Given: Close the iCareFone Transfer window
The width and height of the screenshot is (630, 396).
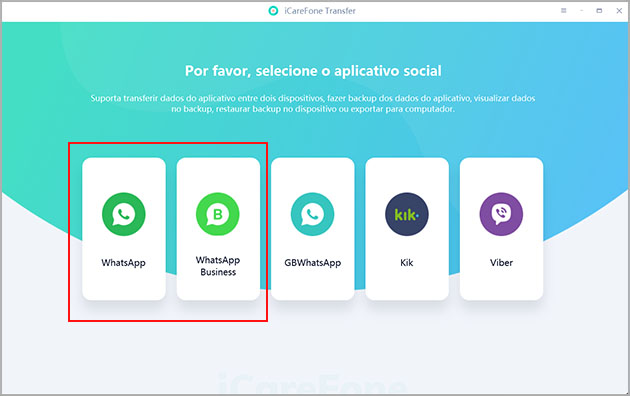Looking at the screenshot, I should click(x=619, y=11).
